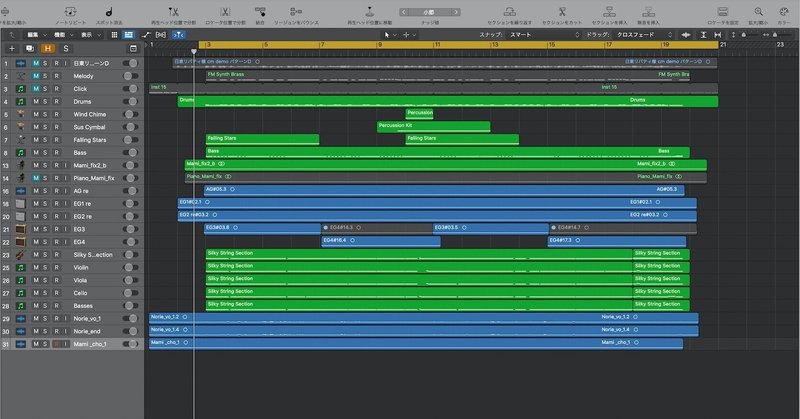Click the duplicate track icon
The image size is (800, 419).
(30, 48)
